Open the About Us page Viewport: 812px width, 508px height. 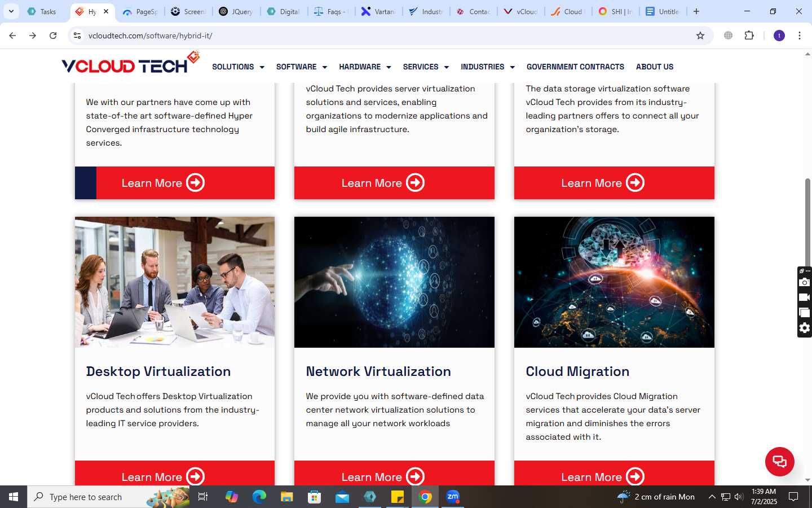click(x=655, y=67)
